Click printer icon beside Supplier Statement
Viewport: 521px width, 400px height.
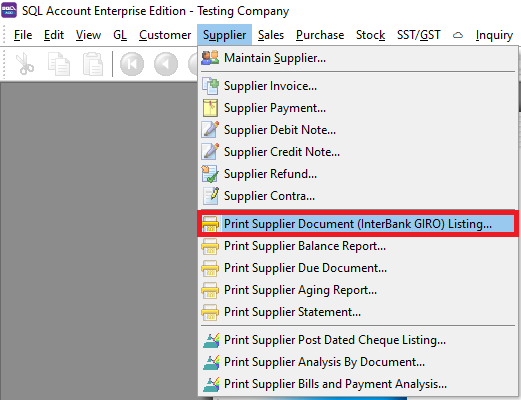210,312
